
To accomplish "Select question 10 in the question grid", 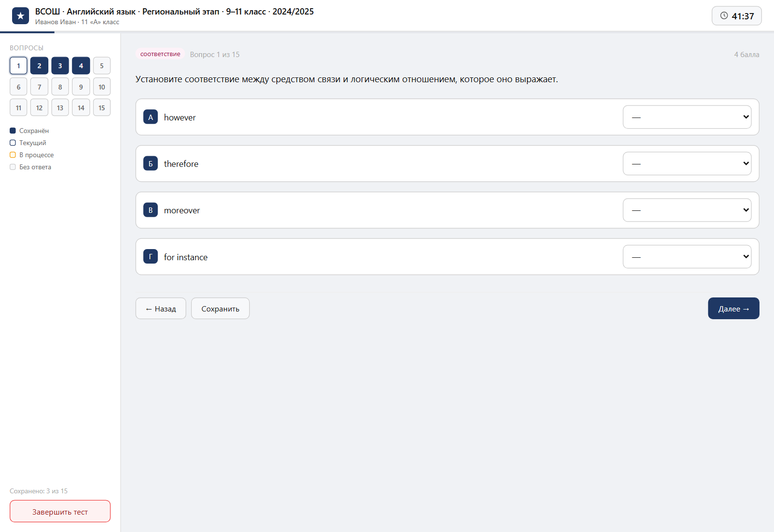I will (102, 87).
